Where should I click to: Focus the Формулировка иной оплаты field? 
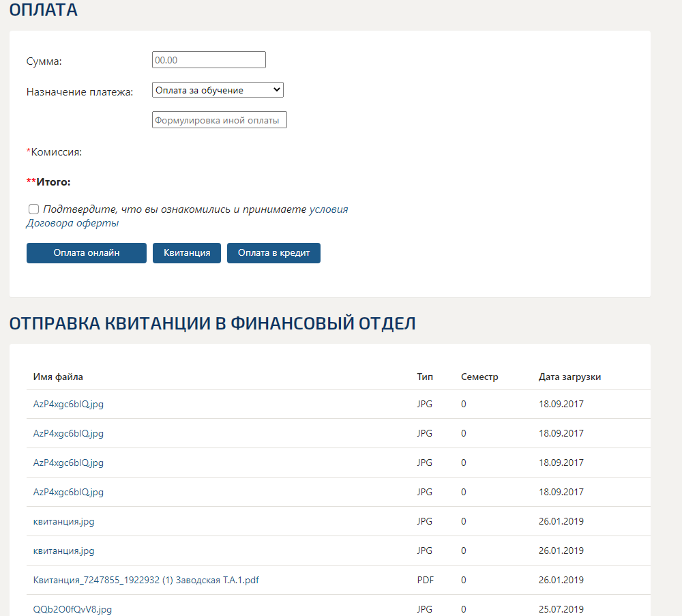(219, 120)
